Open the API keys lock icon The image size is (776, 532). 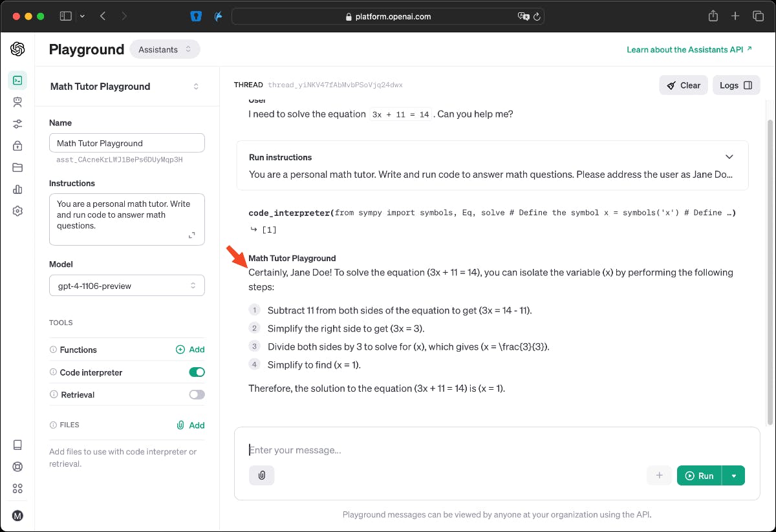tap(17, 145)
